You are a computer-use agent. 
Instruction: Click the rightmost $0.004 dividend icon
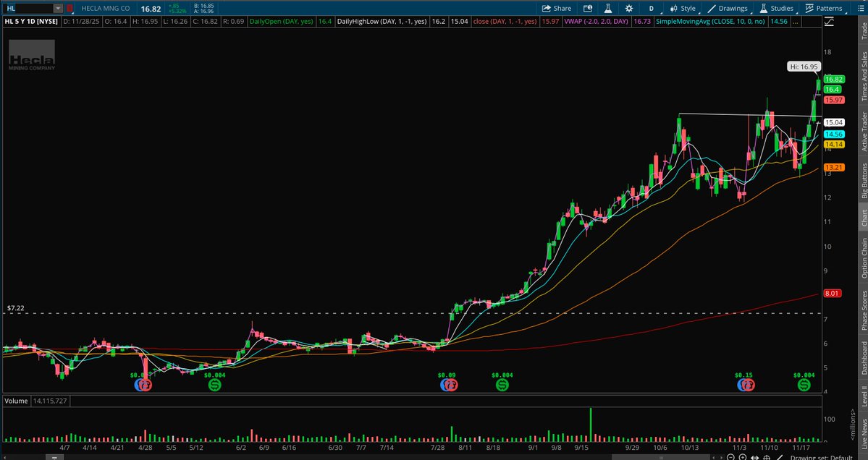pos(804,385)
